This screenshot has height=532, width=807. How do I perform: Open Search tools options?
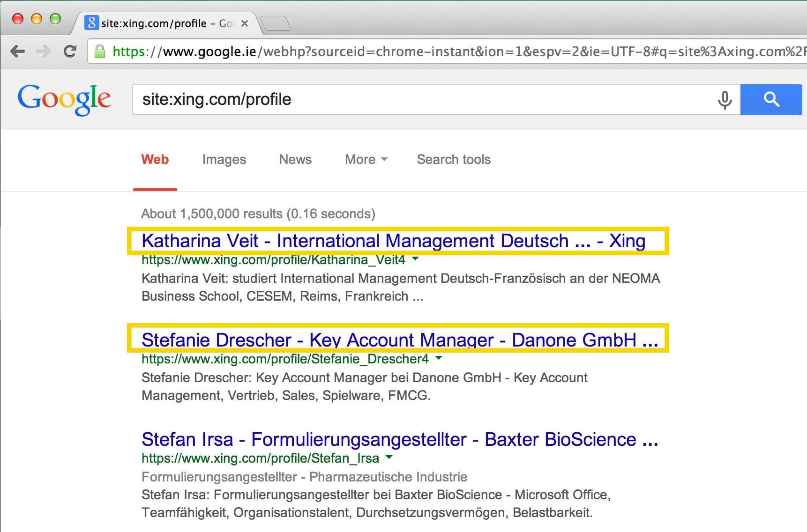click(454, 159)
